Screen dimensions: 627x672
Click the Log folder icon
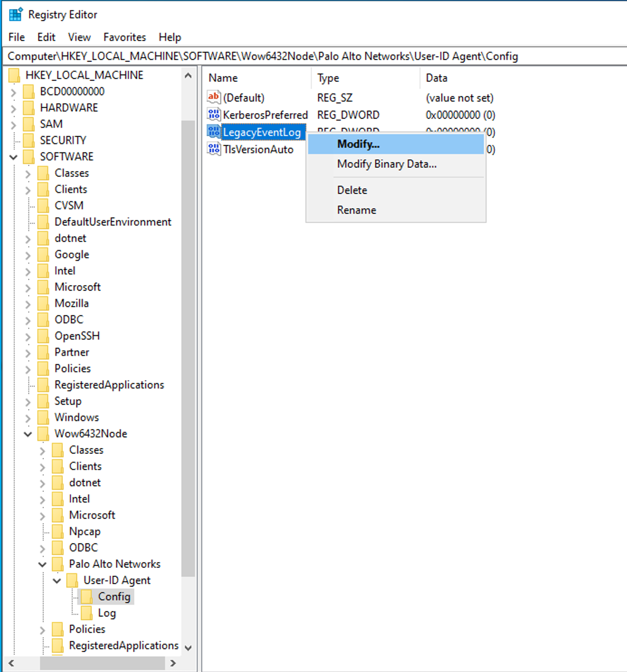pos(88,613)
